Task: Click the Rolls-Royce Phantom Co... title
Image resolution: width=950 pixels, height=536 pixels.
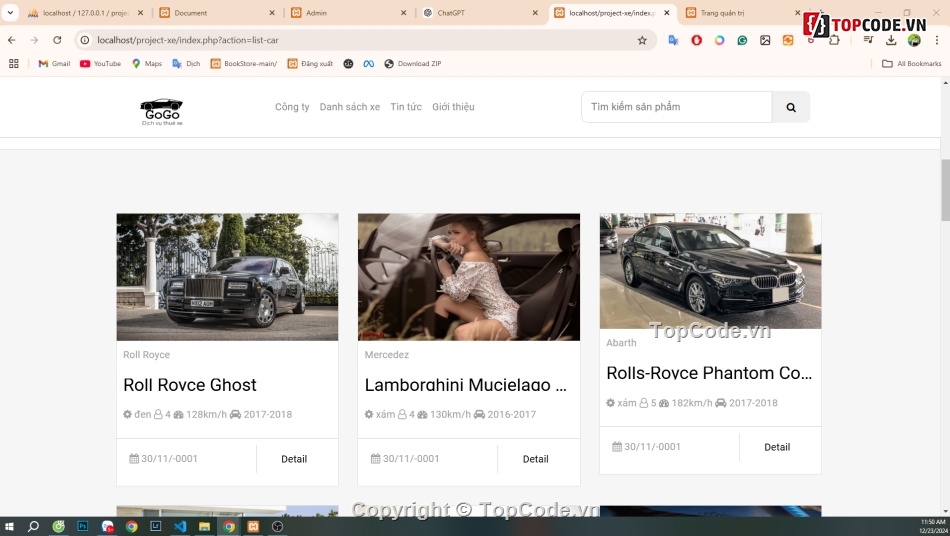Action: point(709,372)
